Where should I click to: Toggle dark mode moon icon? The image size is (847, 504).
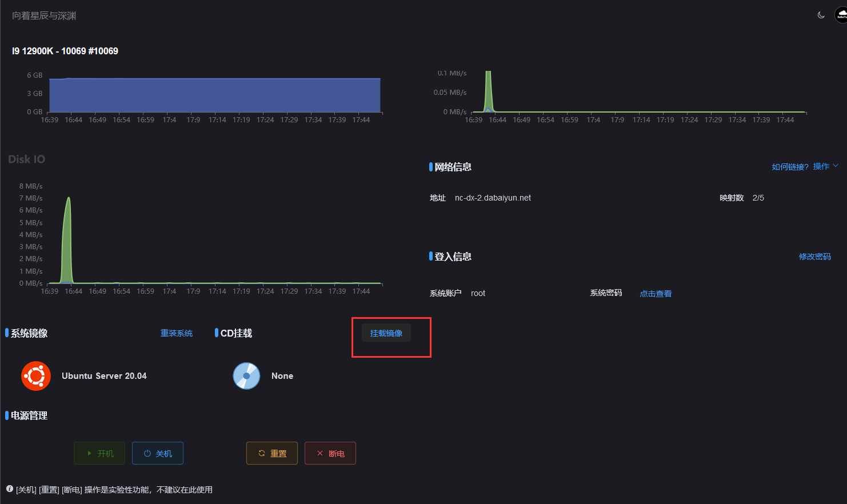pos(821,15)
